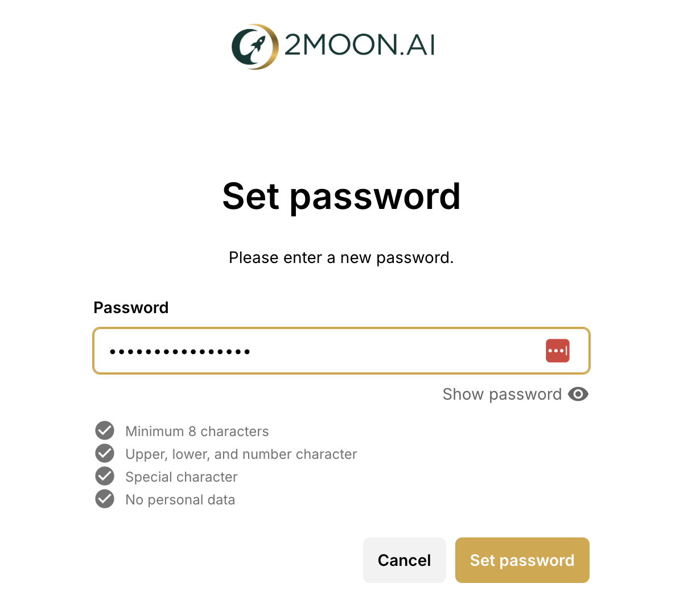Click the Password field label
The width and height of the screenshot is (692, 616).
pyautogui.click(x=131, y=307)
